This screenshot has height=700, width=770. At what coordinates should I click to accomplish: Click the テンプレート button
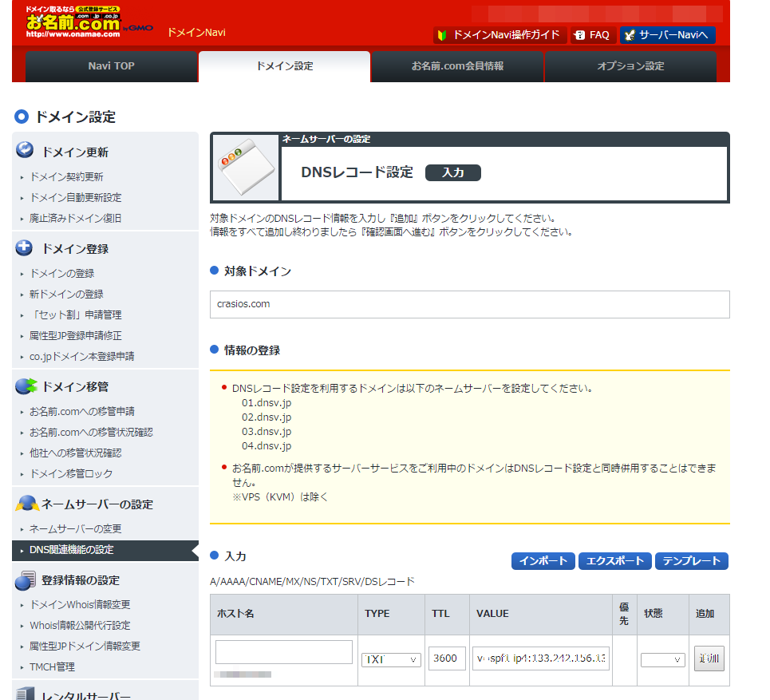tap(691, 561)
